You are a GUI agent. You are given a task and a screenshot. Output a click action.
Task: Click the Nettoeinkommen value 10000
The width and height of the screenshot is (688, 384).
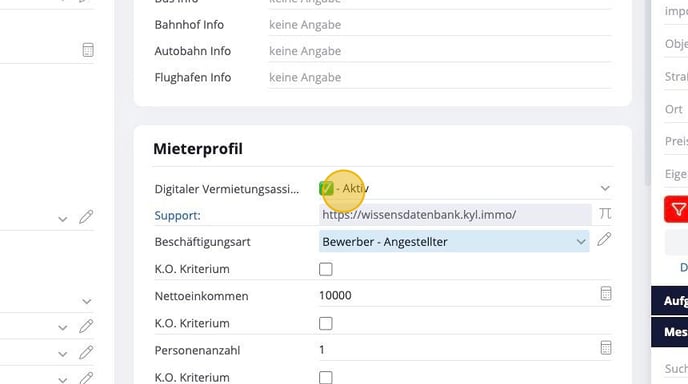click(x=335, y=295)
